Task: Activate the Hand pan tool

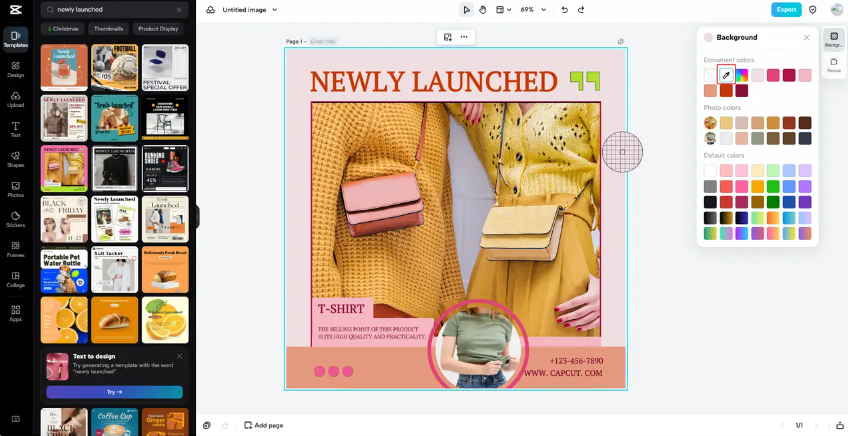Action: click(x=482, y=10)
